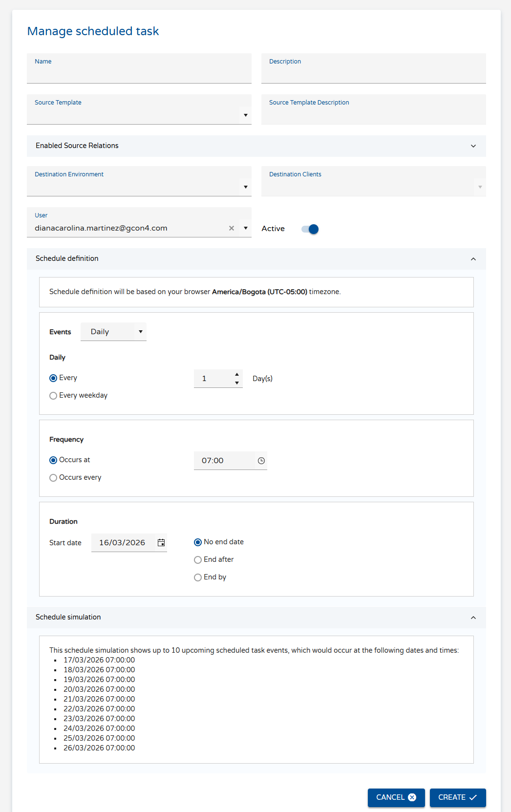The height and width of the screenshot is (812, 511).
Task: Open the Start date calendar picker
Action: 161,543
